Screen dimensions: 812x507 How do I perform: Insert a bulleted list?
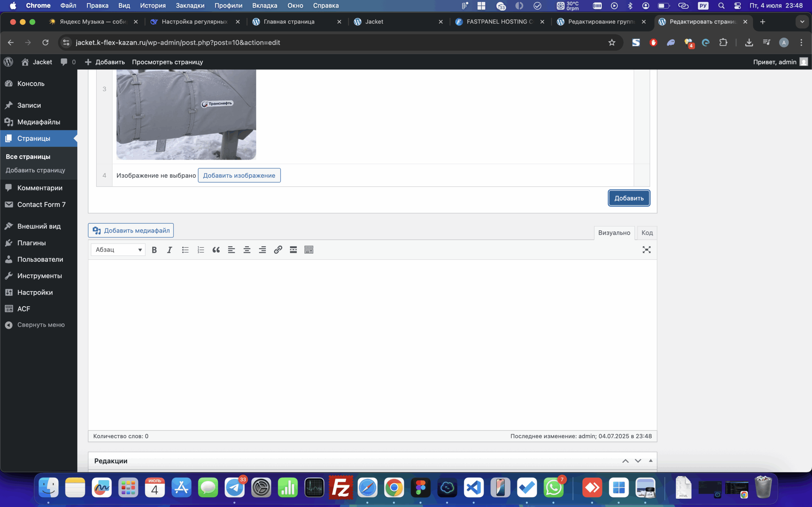pyautogui.click(x=185, y=250)
